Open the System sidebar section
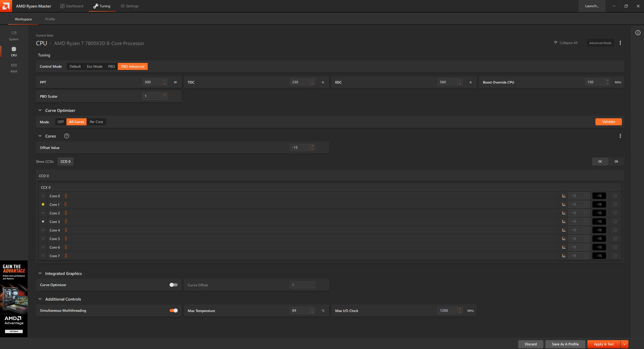Screen dimensions: 644x349 click(14, 36)
